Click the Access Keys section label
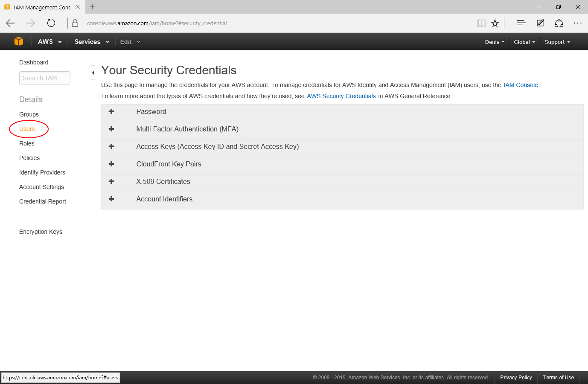Image resolution: width=588 pixels, height=384 pixels. (218, 146)
